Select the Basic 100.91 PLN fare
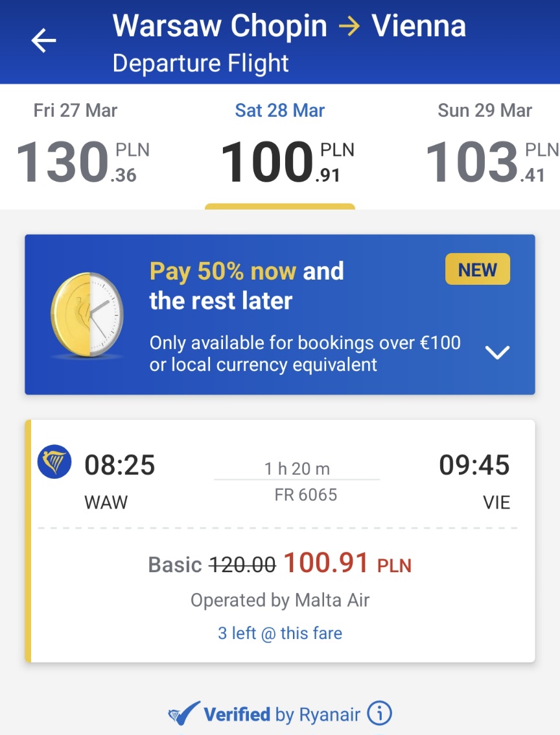This screenshot has width=560, height=735. pyautogui.click(x=279, y=564)
